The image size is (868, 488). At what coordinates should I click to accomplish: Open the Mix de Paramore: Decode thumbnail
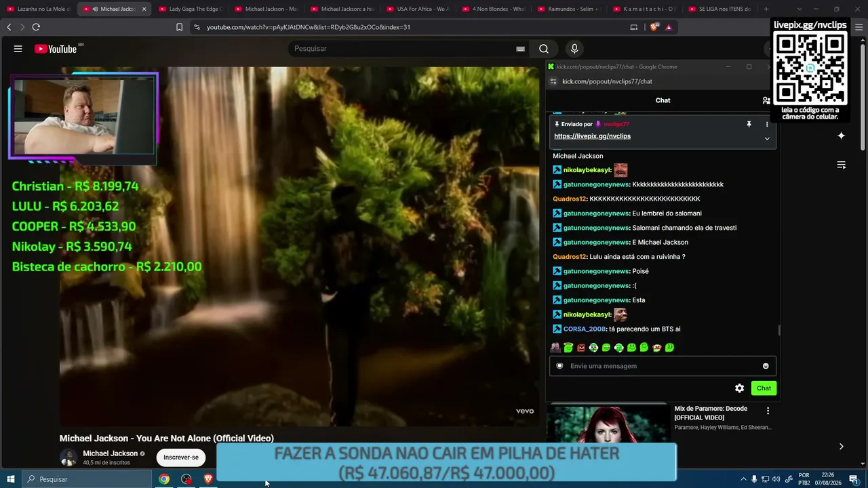[x=608, y=424]
